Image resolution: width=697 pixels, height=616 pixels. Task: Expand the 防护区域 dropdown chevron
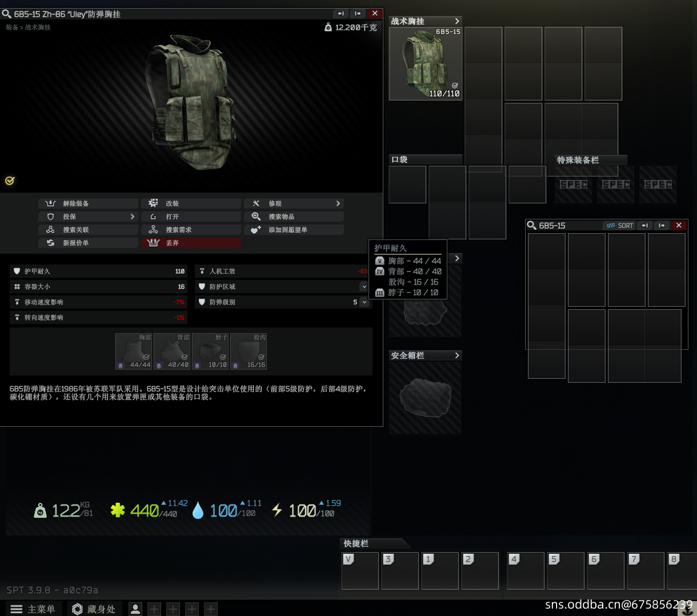[364, 286]
